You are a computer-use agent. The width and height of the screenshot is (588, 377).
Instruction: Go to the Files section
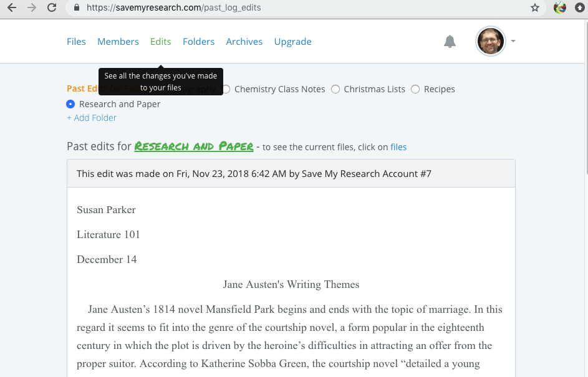(x=76, y=41)
